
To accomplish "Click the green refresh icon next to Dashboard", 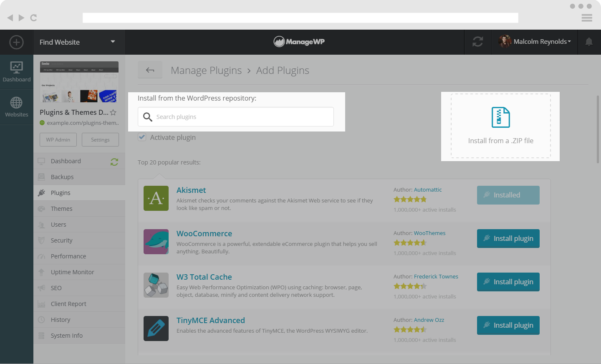I will click(x=114, y=162).
